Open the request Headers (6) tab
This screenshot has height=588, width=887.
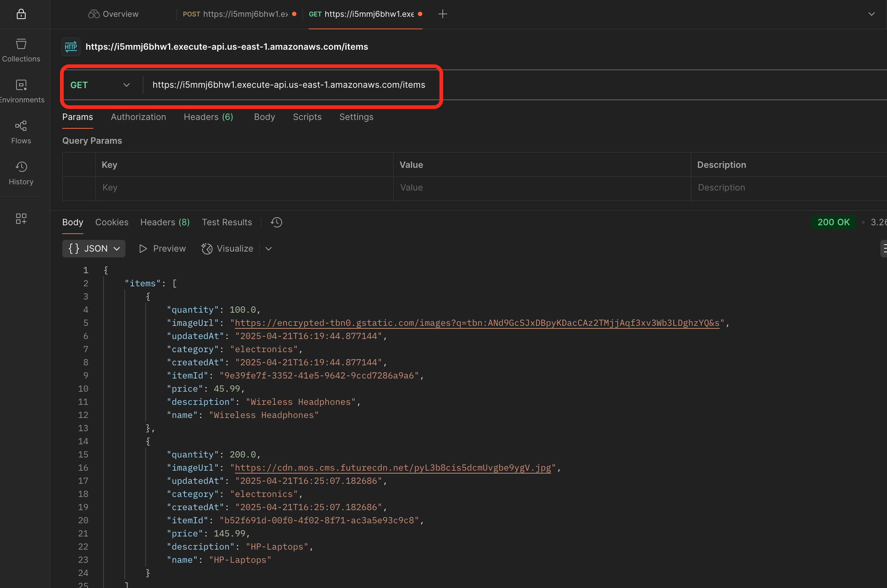[x=208, y=117]
